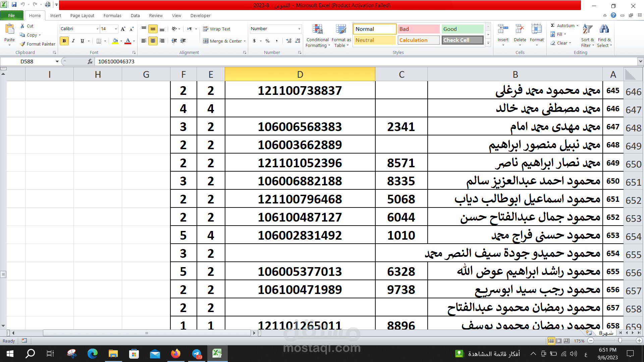Click Format as Table button
This screenshot has height=362, width=644.
pos(341,36)
